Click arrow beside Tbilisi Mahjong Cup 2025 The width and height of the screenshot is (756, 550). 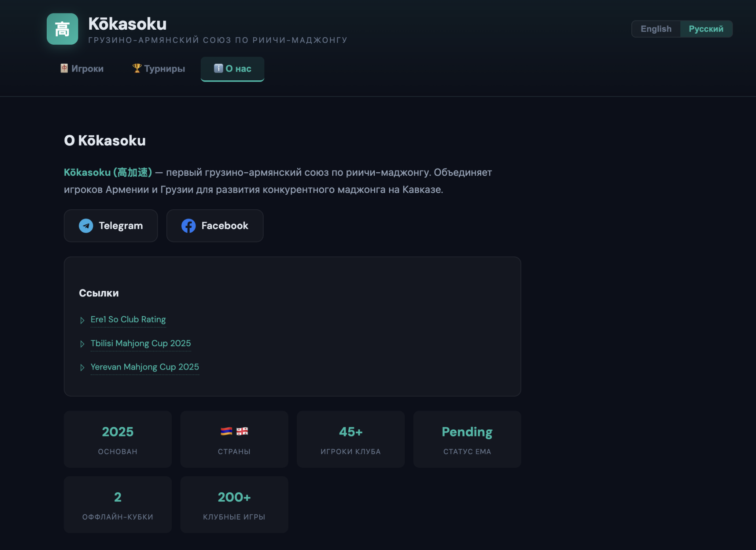pyautogui.click(x=82, y=344)
